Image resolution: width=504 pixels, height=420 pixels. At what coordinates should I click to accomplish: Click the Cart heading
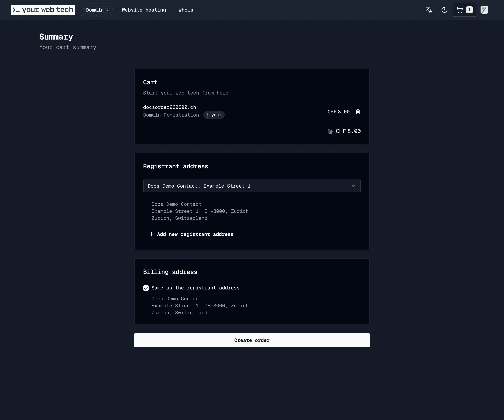click(150, 82)
